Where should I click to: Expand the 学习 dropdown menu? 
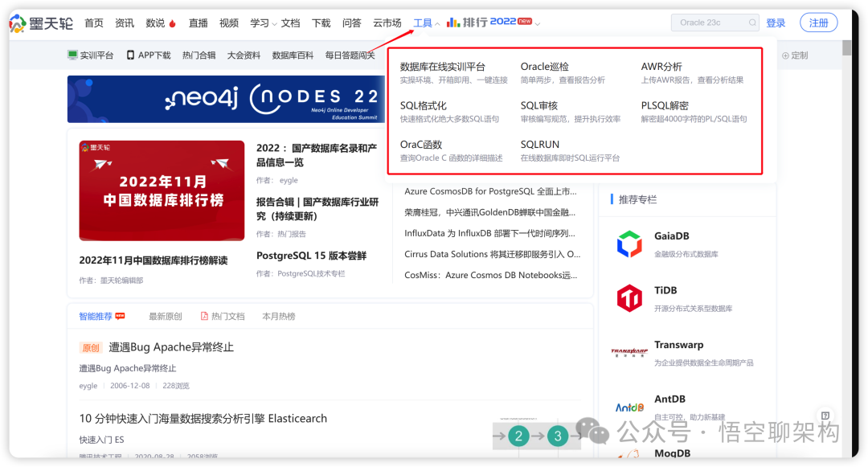261,22
